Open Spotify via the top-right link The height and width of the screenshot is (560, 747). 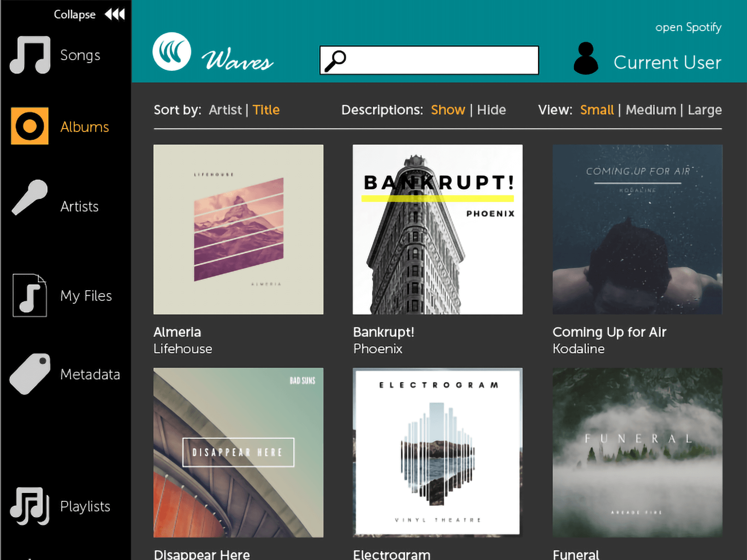coord(688,27)
